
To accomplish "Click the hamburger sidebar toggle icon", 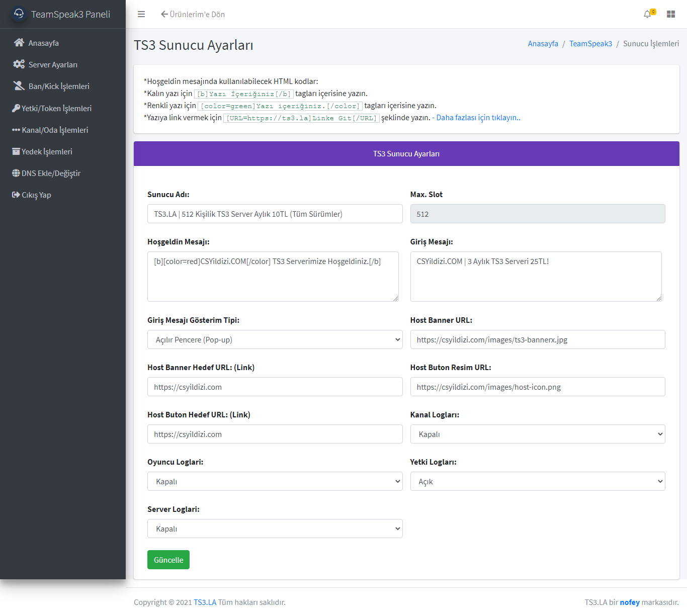I will pos(141,14).
